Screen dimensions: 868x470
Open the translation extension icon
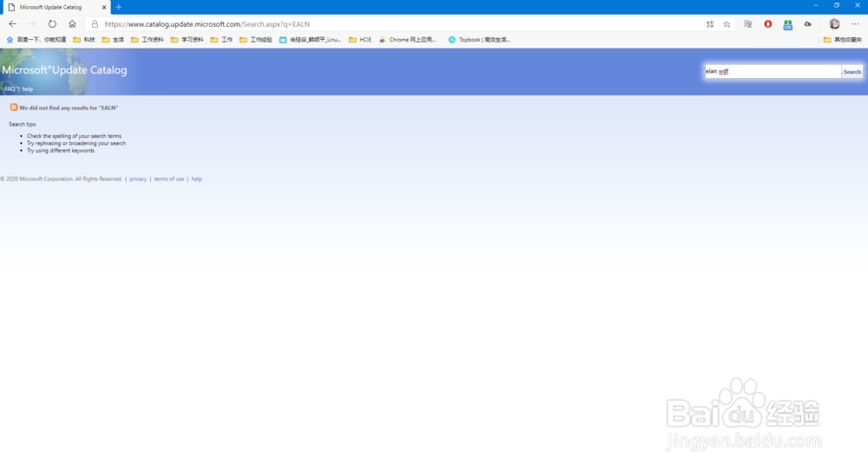(x=748, y=23)
